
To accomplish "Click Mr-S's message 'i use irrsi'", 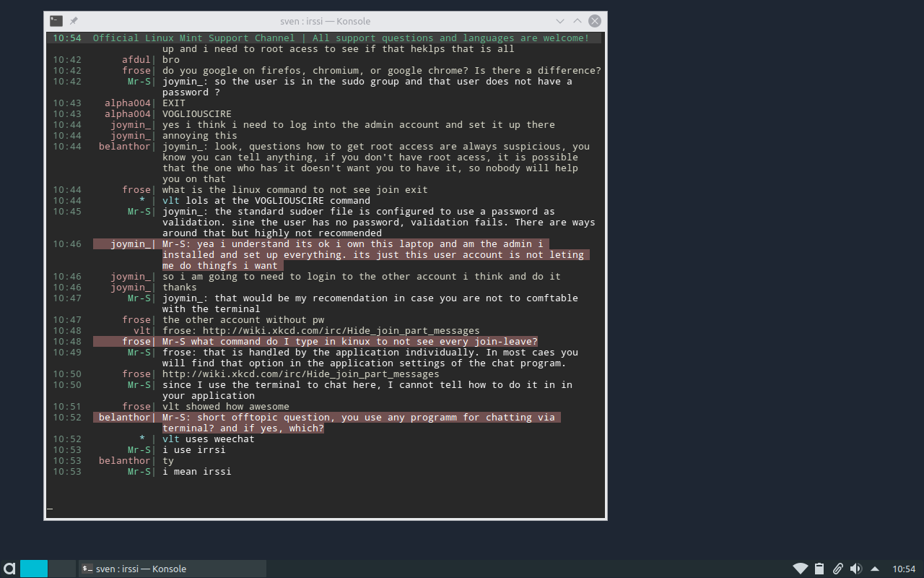I will [x=194, y=450].
